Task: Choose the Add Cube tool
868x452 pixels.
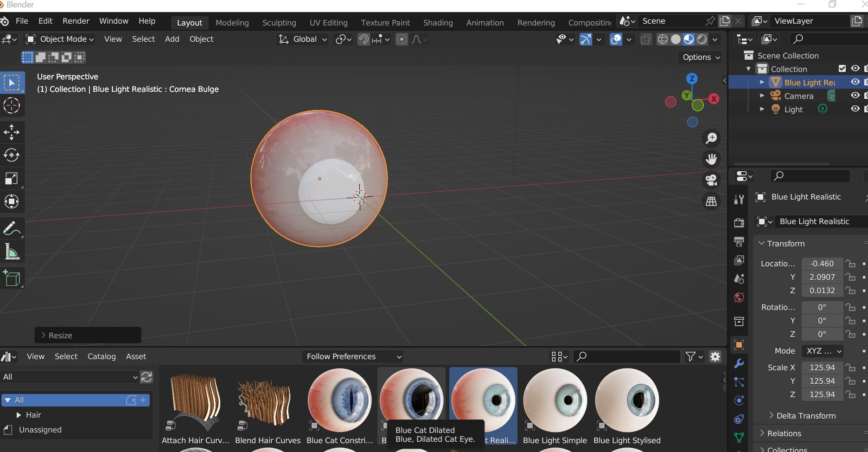Action: pos(12,278)
